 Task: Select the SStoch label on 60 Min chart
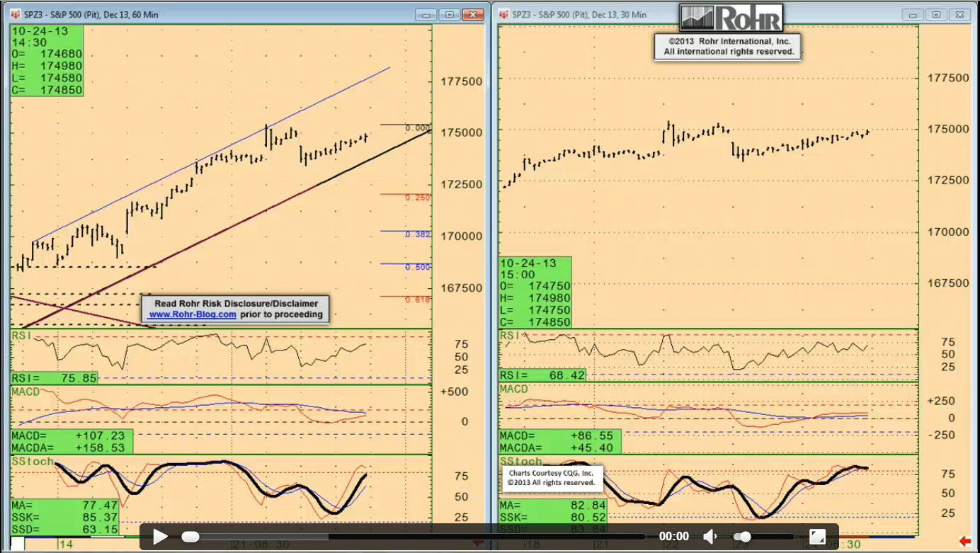click(x=31, y=461)
